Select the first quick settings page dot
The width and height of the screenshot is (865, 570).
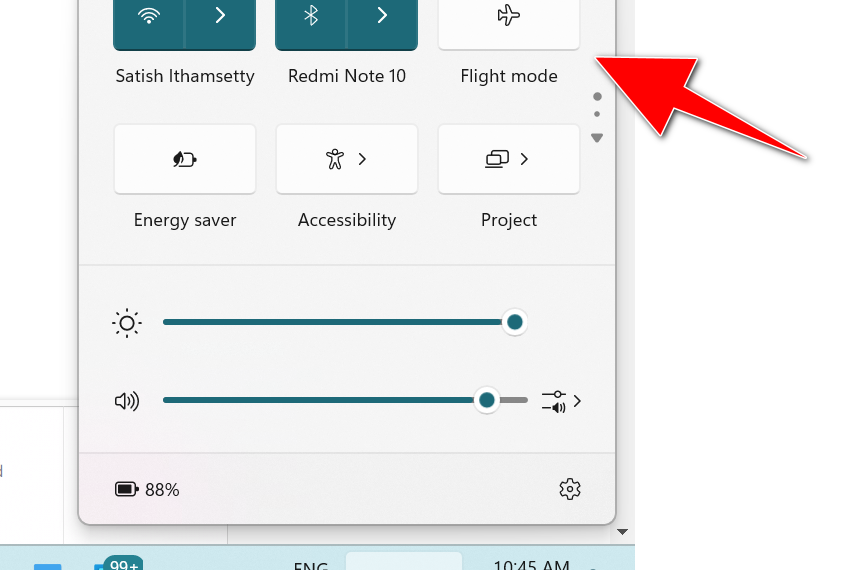(597, 97)
